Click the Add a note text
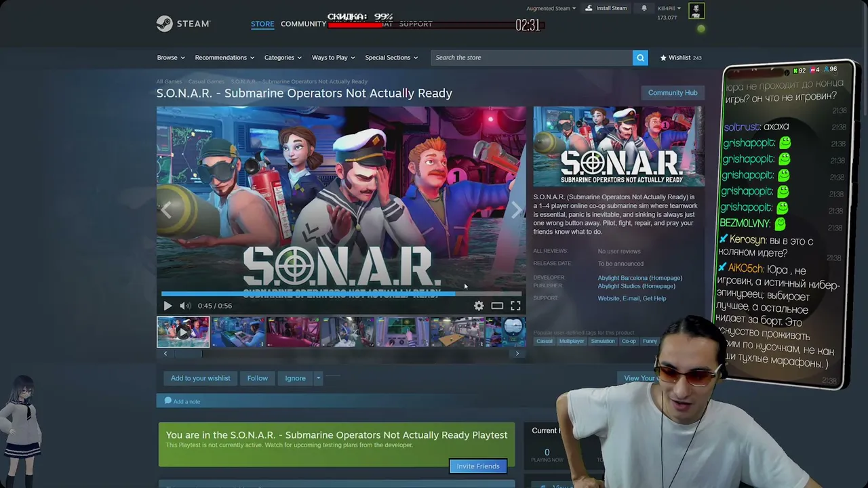 (186, 402)
